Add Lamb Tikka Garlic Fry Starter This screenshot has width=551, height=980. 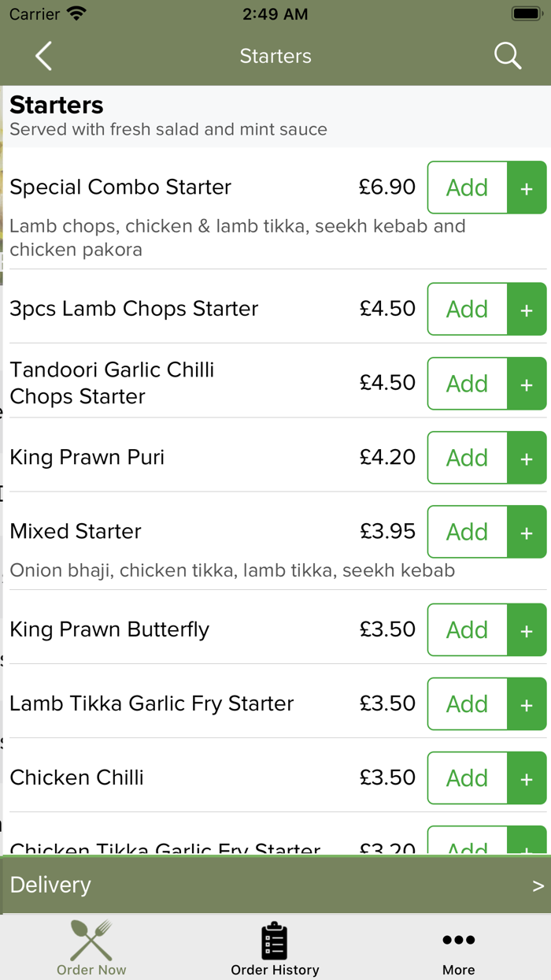point(486,703)
